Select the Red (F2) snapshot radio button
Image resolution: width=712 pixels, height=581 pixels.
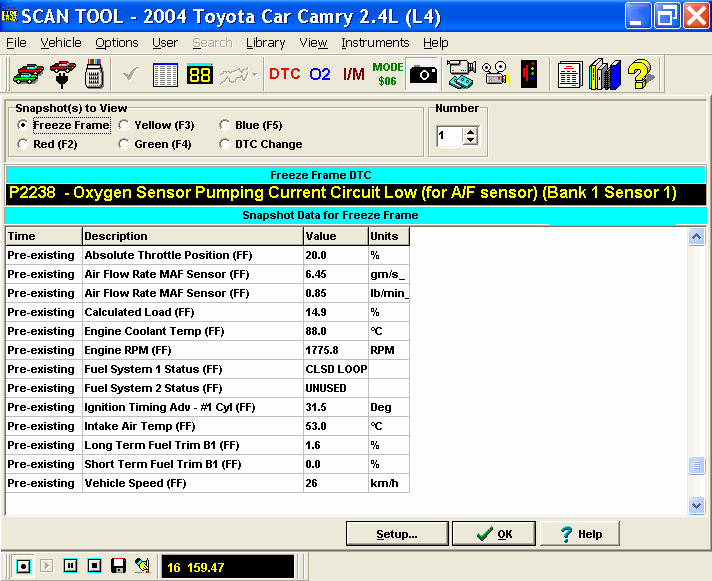pos(23,144)
